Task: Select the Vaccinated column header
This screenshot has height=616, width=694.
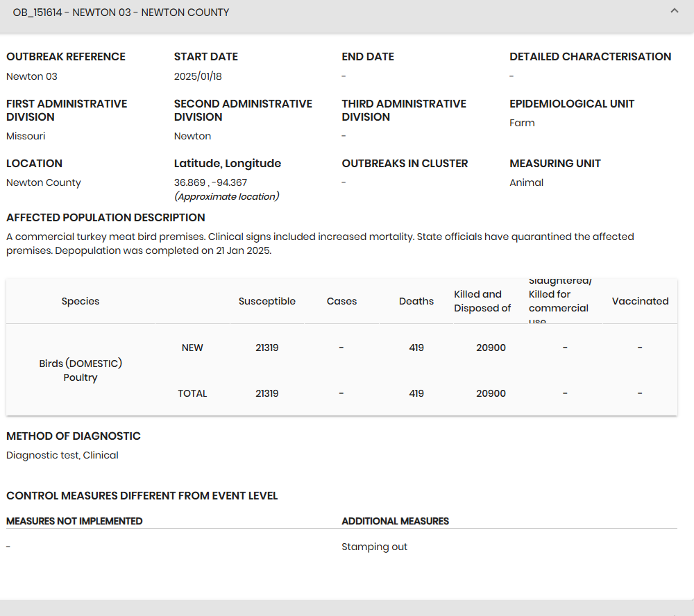Action: 640,301
